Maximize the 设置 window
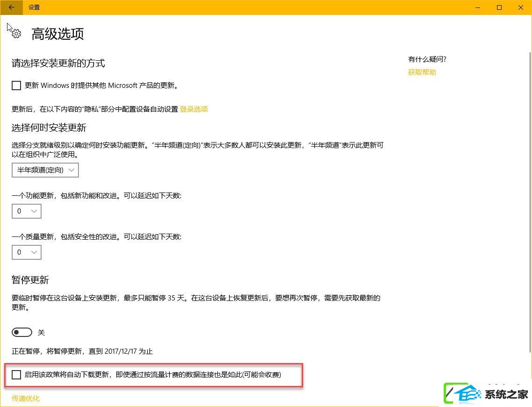The height and width of the screenshot is (407, 532). pyautogui.click(x=499, y=7)
